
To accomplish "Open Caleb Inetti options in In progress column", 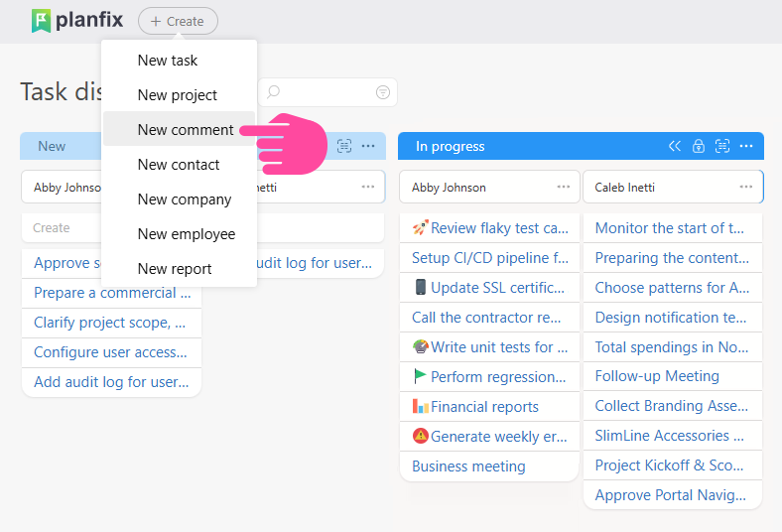I will (x=746, y=187).
